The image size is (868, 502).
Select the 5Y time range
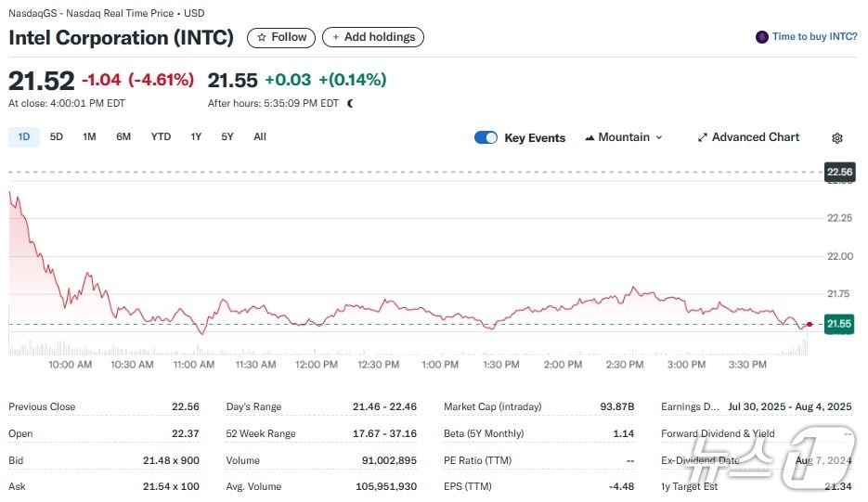(227, 136)
